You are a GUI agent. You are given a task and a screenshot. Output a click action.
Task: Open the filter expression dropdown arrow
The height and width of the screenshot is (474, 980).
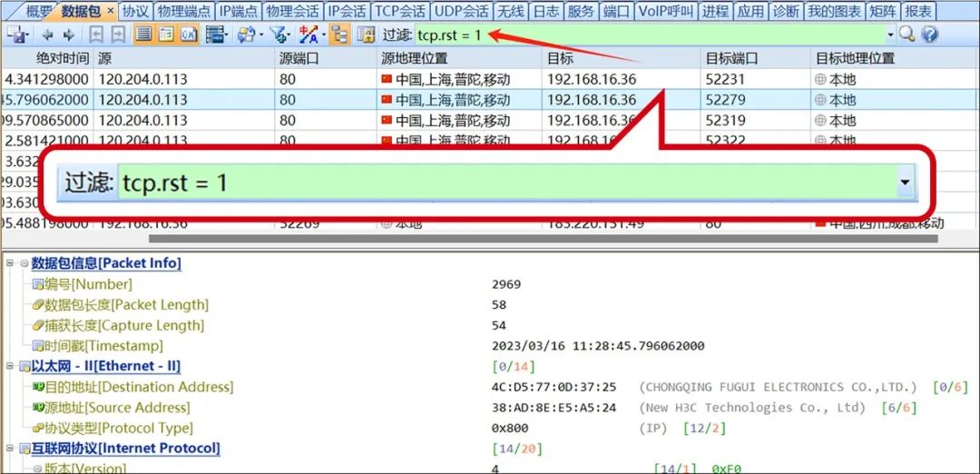coord(891,35)
